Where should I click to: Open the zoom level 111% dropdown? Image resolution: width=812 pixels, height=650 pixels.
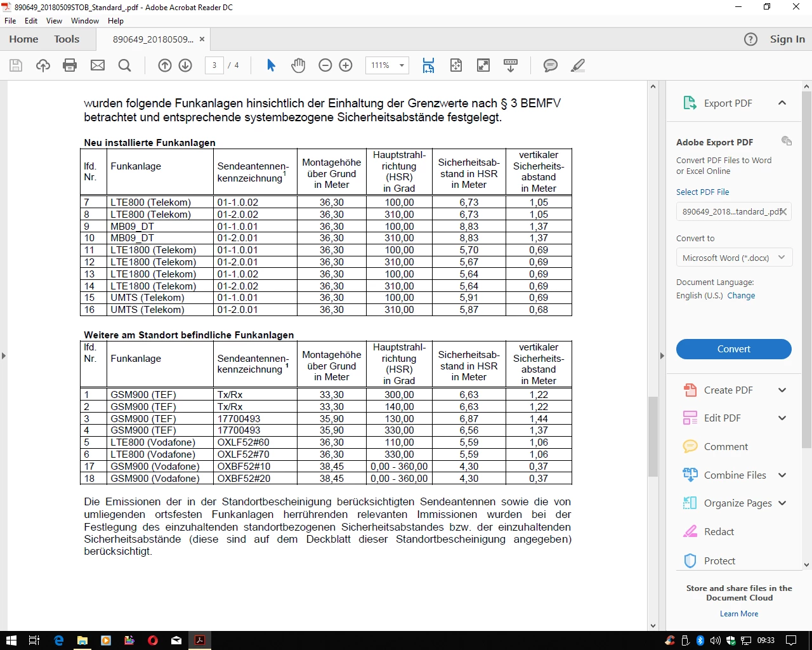tap(386, 65)
